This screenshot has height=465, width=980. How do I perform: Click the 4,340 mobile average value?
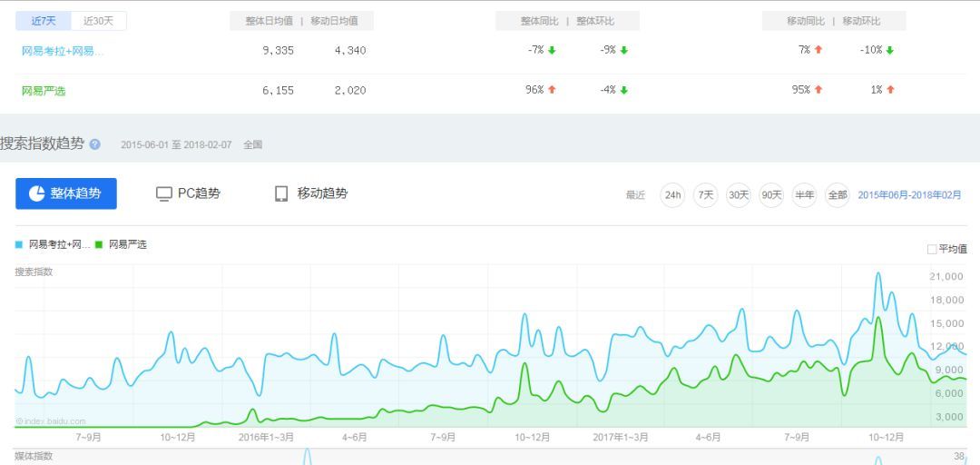click(x=350, y=51)
